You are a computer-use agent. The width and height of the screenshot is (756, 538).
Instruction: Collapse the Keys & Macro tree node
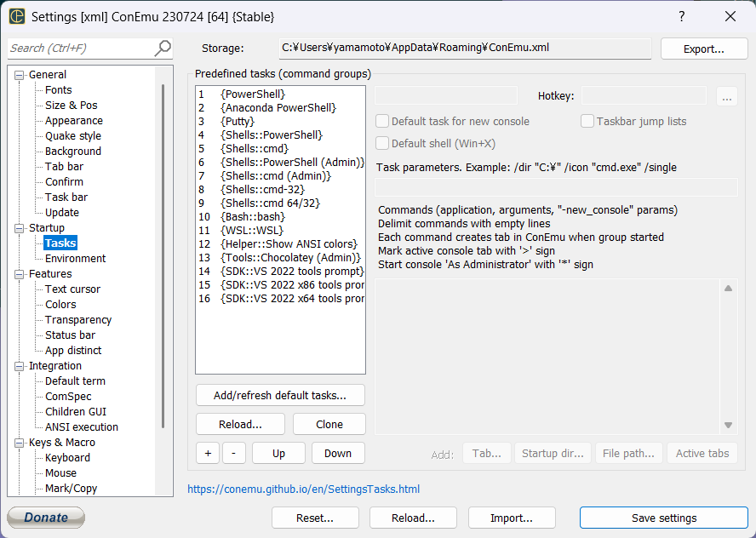pyautogui.click(x=20, y=443)
